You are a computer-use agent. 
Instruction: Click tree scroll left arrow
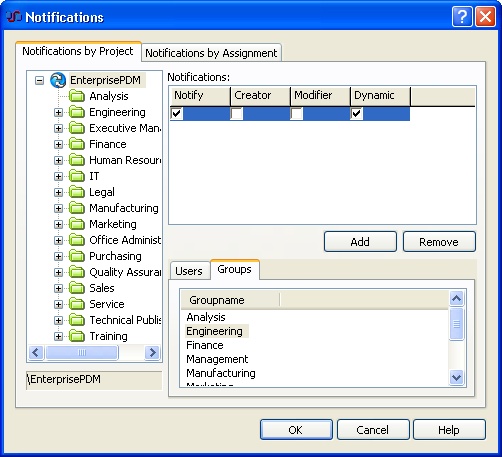click(x=36, y=352)
